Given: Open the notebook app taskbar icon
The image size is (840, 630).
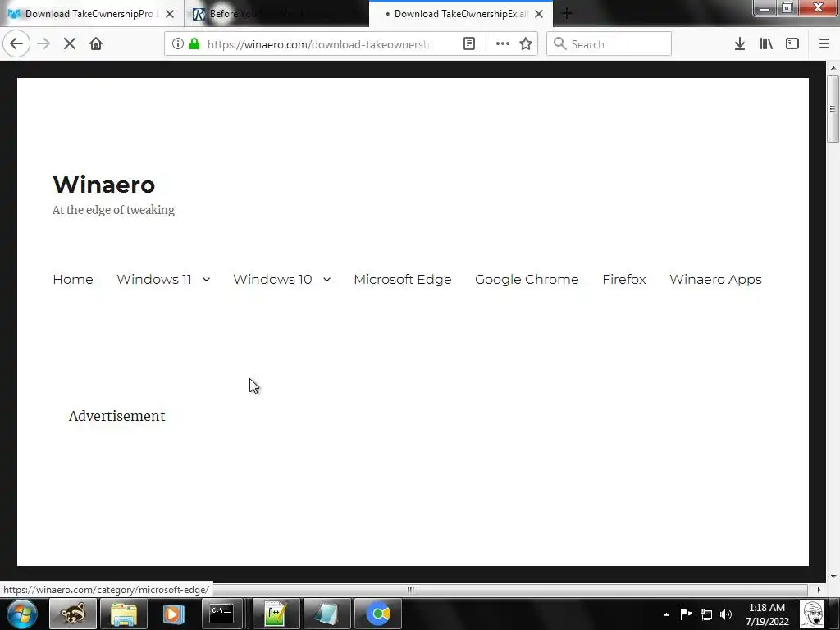Looking at the screenshot, I should point(326,614).
